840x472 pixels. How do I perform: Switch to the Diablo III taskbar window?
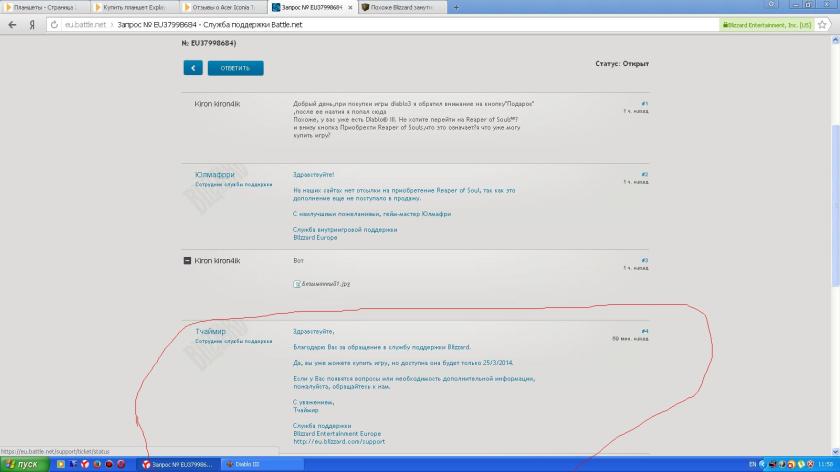coord(262,464)
